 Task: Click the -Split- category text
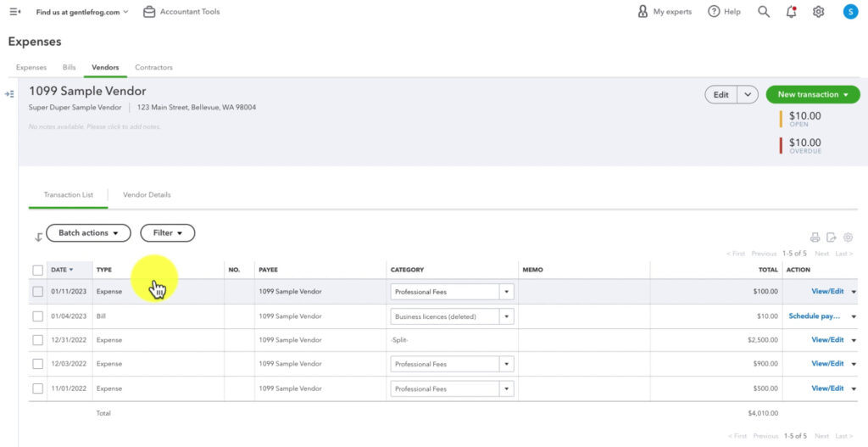tap(399, 340)
